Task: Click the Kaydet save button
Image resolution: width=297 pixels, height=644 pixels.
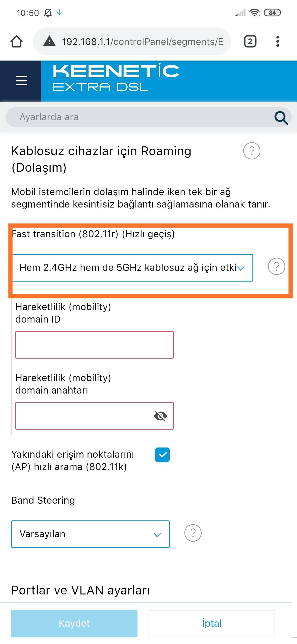Action: click(x=74, y=623)
